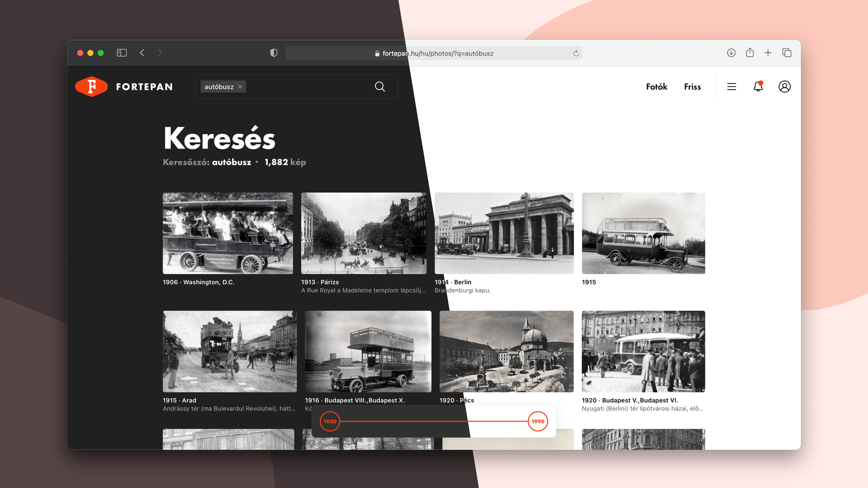This screenshot has height=488, width=868.
Task: Go back in browser history
Action: (x=142, y=53)
